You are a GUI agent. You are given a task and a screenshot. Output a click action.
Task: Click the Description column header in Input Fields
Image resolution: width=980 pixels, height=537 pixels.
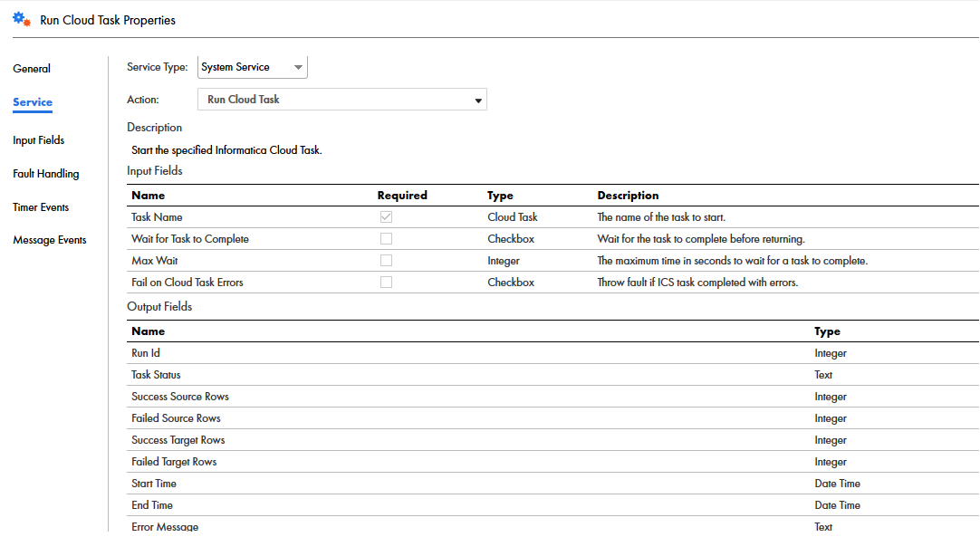[x=628, y=195]
